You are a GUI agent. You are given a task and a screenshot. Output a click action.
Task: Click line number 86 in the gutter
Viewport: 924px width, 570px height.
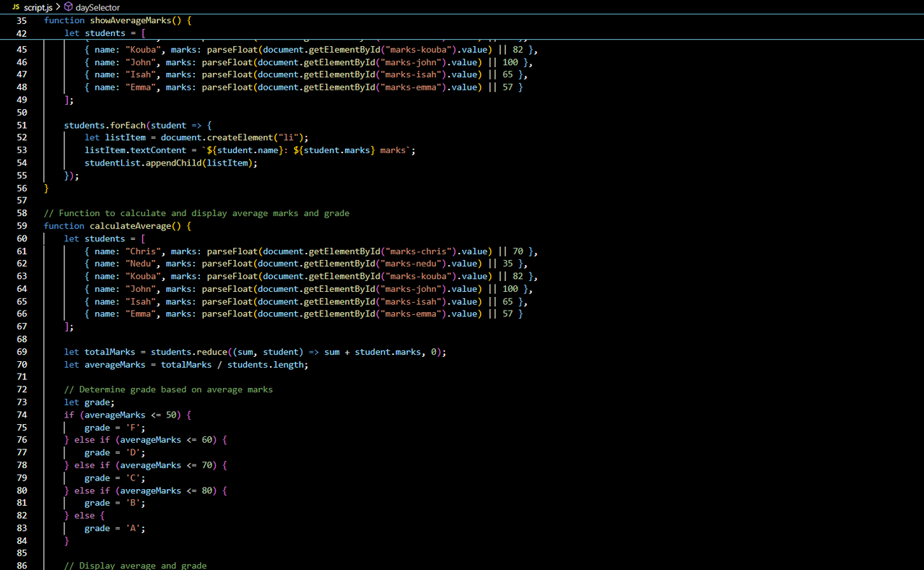(x=22, y=566)
